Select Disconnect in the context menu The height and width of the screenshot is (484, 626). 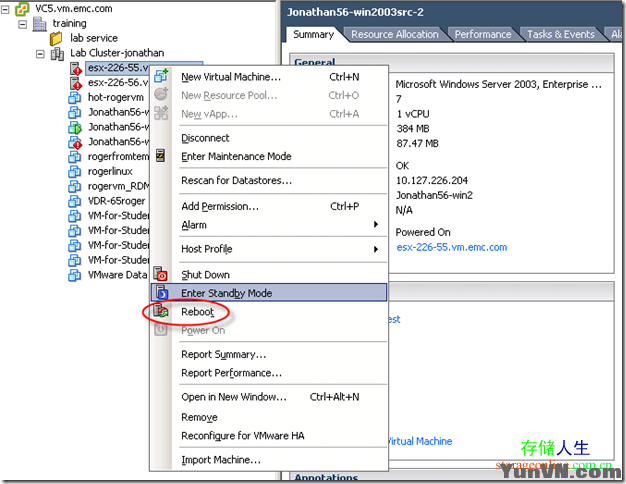coord(269,138)
